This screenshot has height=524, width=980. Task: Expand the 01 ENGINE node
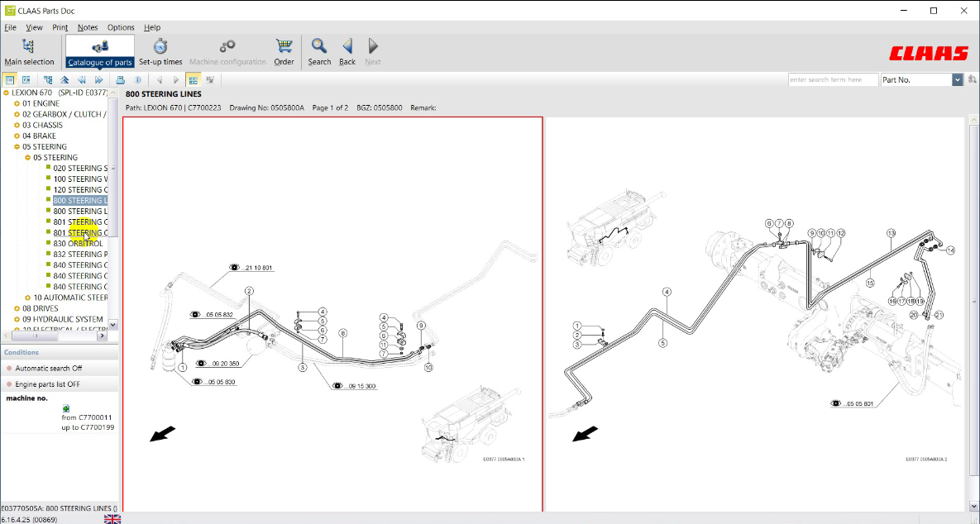click(17, 103)
